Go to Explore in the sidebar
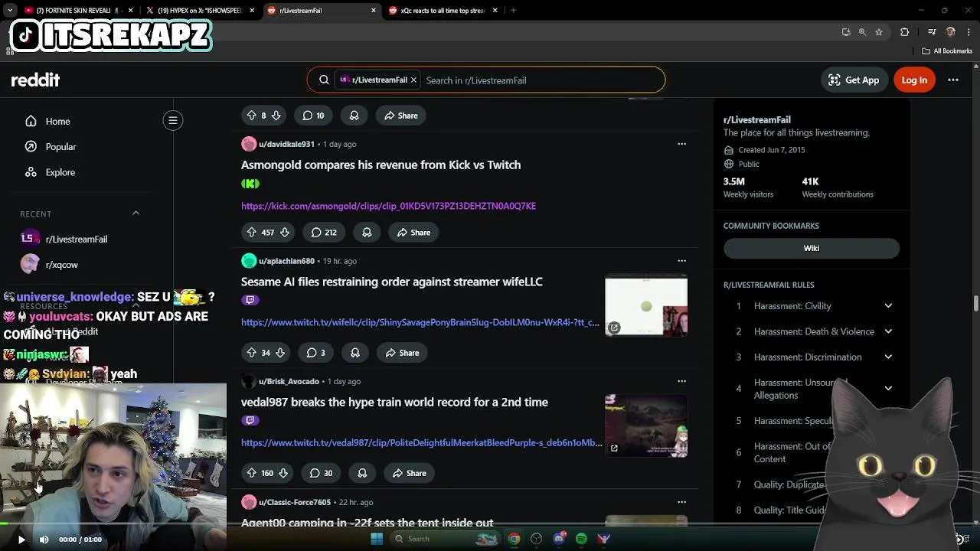980x551 pixels. (60, 172)
